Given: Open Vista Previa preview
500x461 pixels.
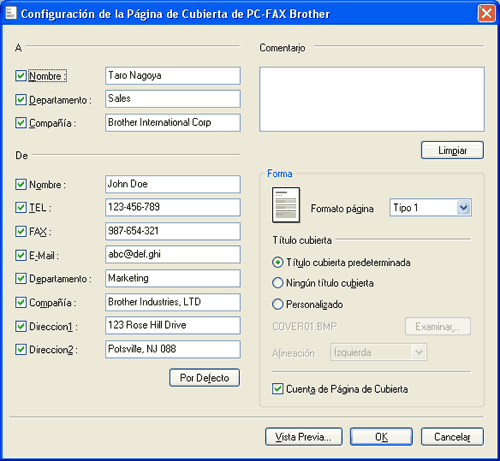Looking at the screenshot, I should (x=304, y=437).
